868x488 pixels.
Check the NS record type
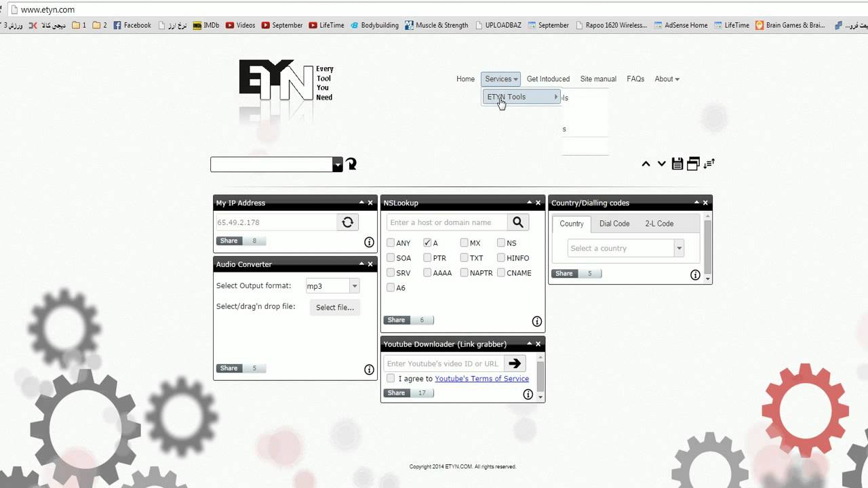(501, 243)
